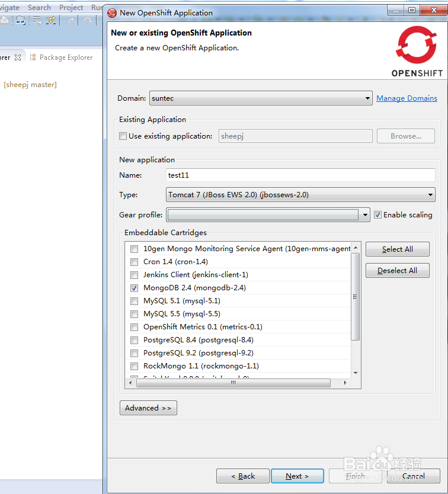Check the OpenShift Metrics 0.1 cartridge
This screenshot has width=448, height=494.
point(135,327)
